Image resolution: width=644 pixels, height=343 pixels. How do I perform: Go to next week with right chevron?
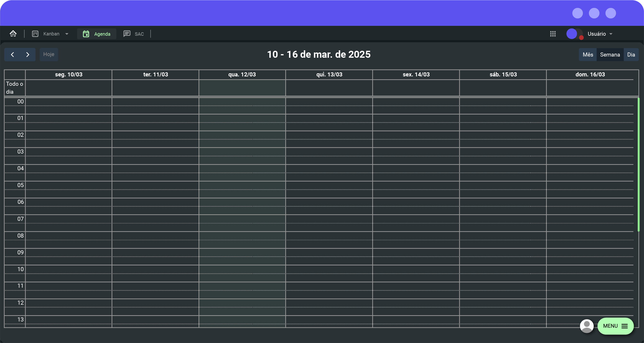coord(28,55)
